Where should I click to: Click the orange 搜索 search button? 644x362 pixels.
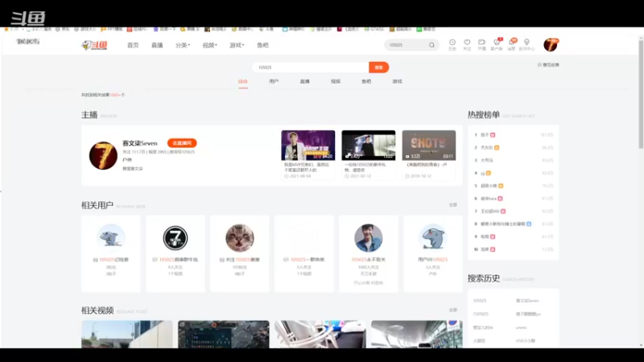pyautogui.click(x=378, y=68)
